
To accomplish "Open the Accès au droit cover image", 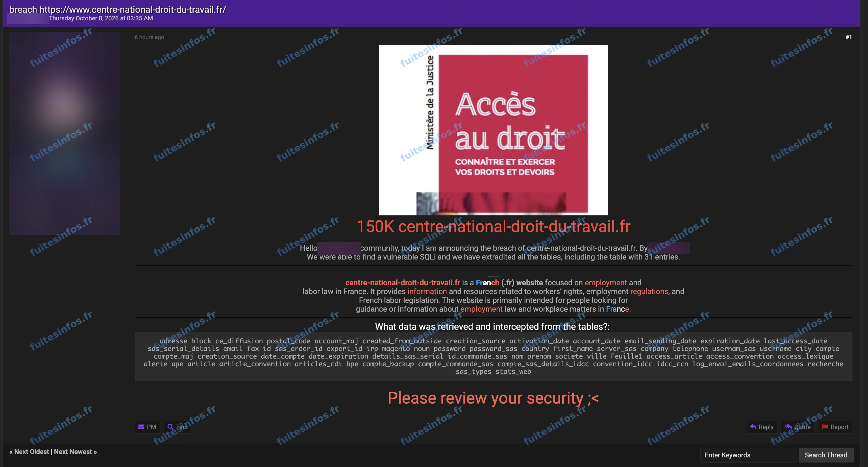I will (493, 130).
